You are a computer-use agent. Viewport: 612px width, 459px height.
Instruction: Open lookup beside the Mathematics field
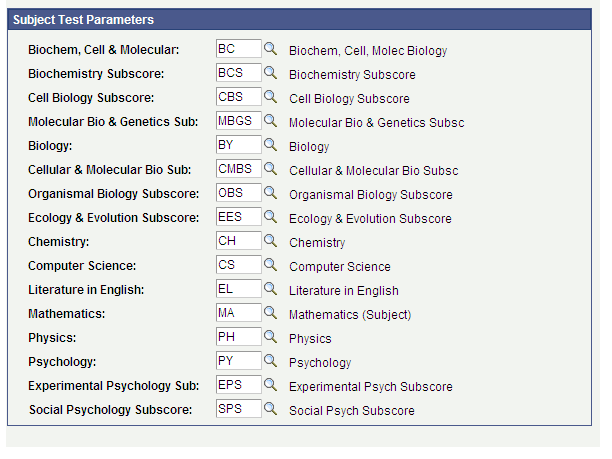[x=270, y=313]
